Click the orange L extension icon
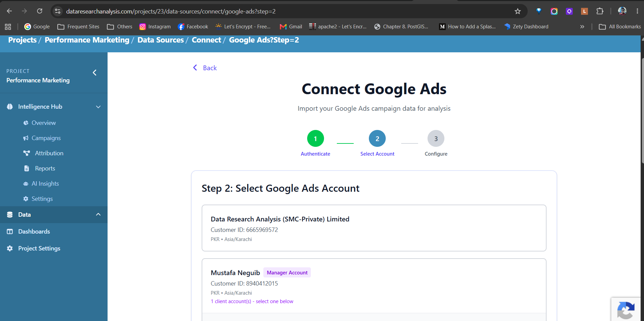The width and height of the screenshot is (644, 321). click(x=584, y=11)
